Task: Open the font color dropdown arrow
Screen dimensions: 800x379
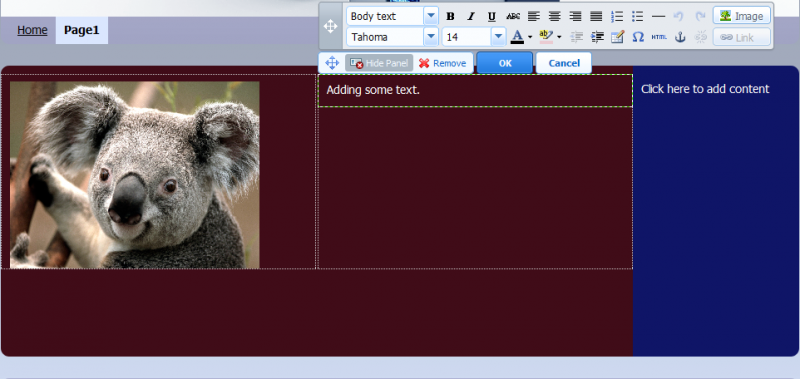Action: click(530, 37)
